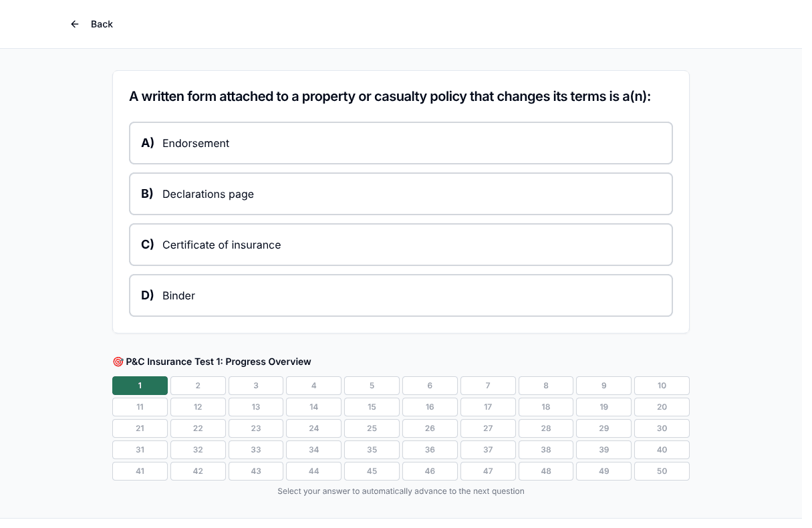Jump to question 30

pyautogui.click(x=662, y=428)
